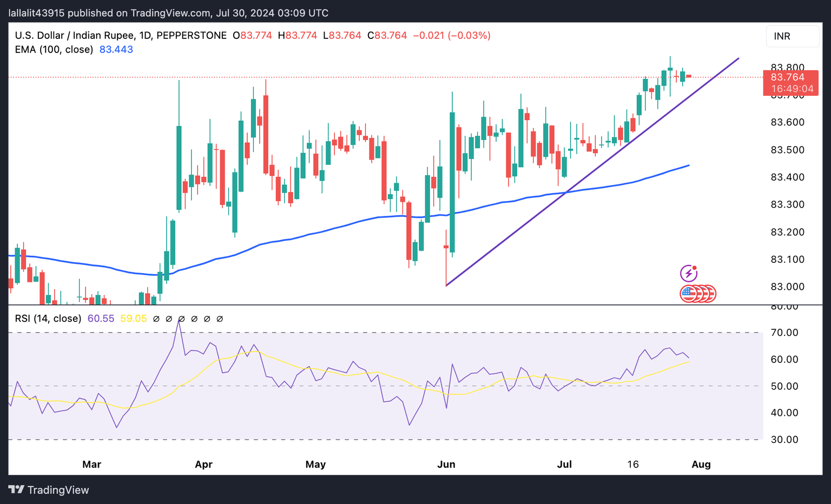Viewport: 831px width, 504px height.
Task: Click the Apr label on time axis
Action: point(203,464)
